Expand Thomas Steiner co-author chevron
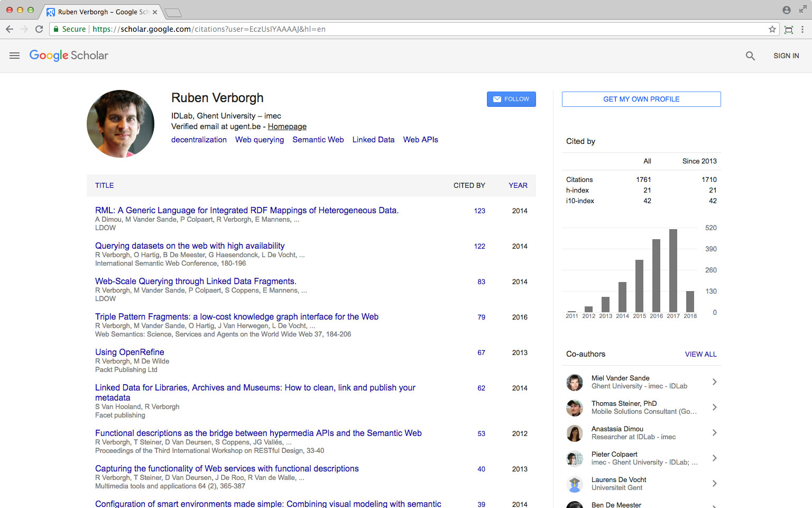This screenshot has width=812, height=508. coord(714,407)
